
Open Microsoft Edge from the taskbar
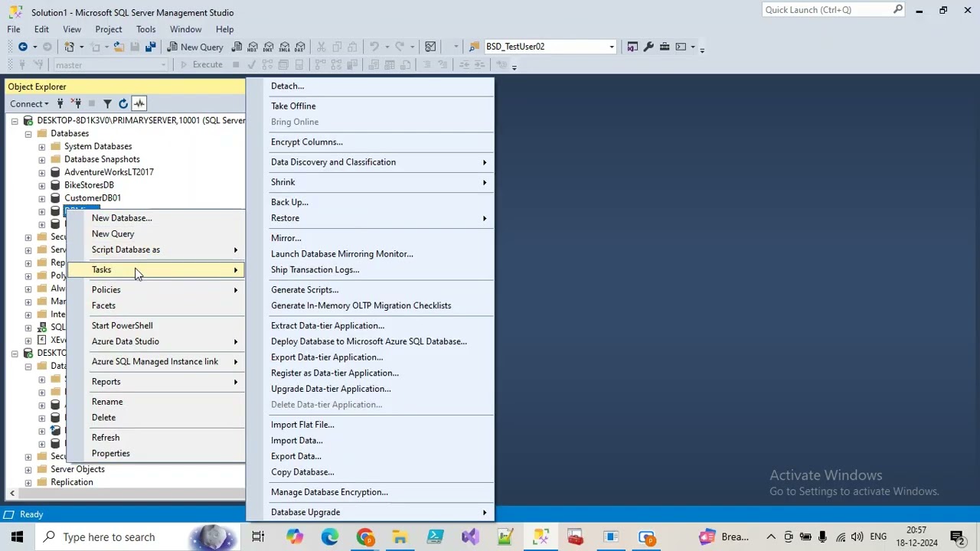(x=329, y=536)
